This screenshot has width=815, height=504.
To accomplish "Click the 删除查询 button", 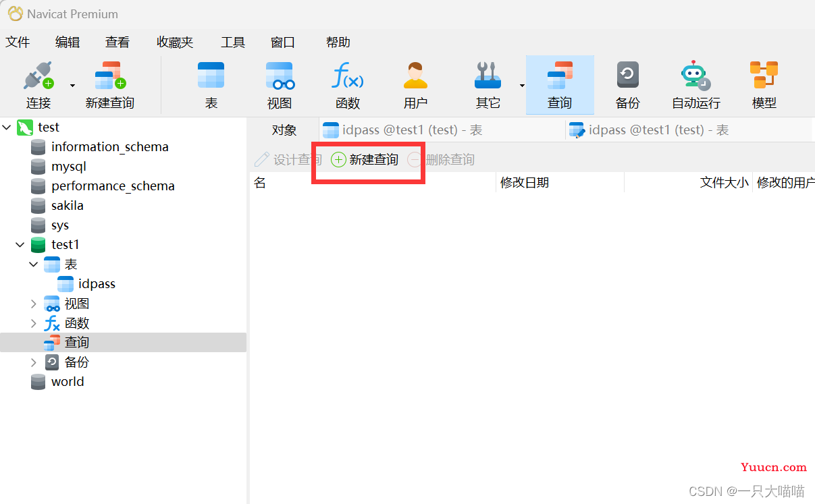I will [x=442, y=160].
